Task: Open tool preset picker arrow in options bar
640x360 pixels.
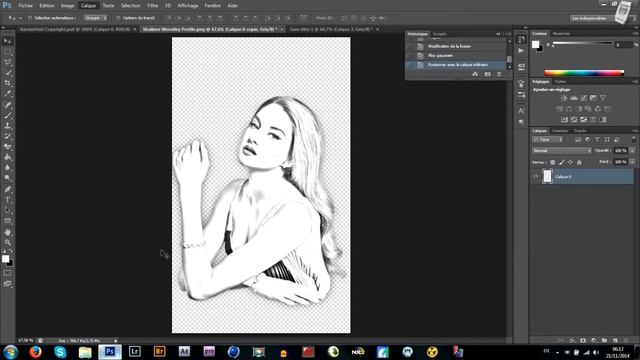Action: tap(20, 18)
